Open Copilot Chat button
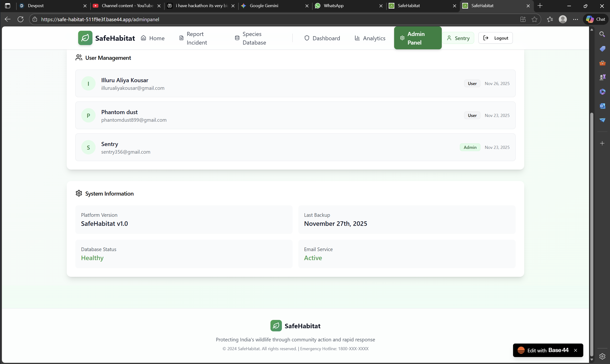Viewport: 610px width, 364px height. point(596,19)
